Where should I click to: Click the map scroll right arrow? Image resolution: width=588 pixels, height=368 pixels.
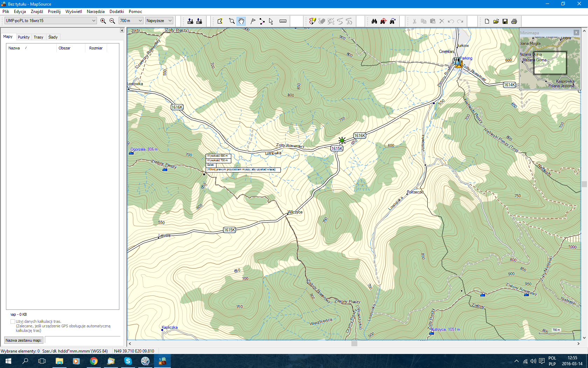(578, 343)
